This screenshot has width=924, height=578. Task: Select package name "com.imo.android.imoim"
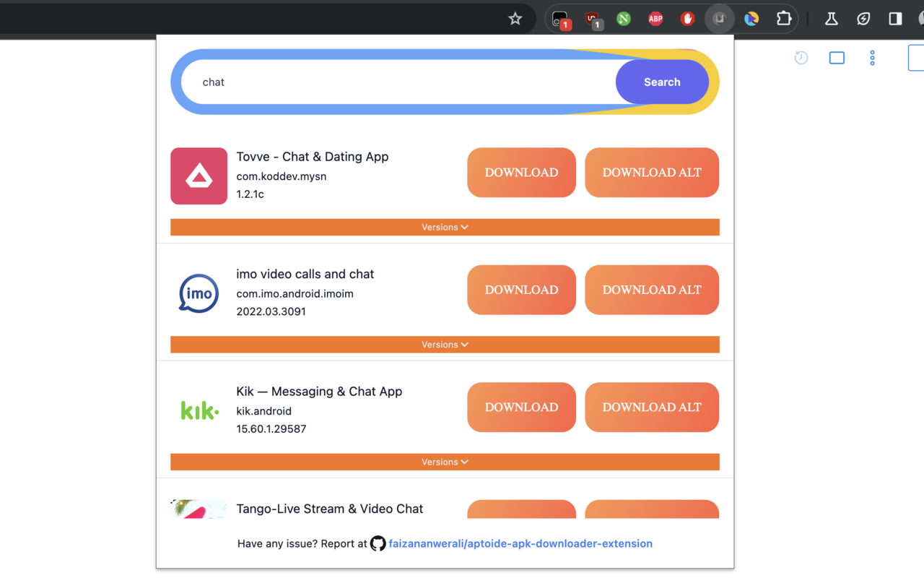point(295,294)
